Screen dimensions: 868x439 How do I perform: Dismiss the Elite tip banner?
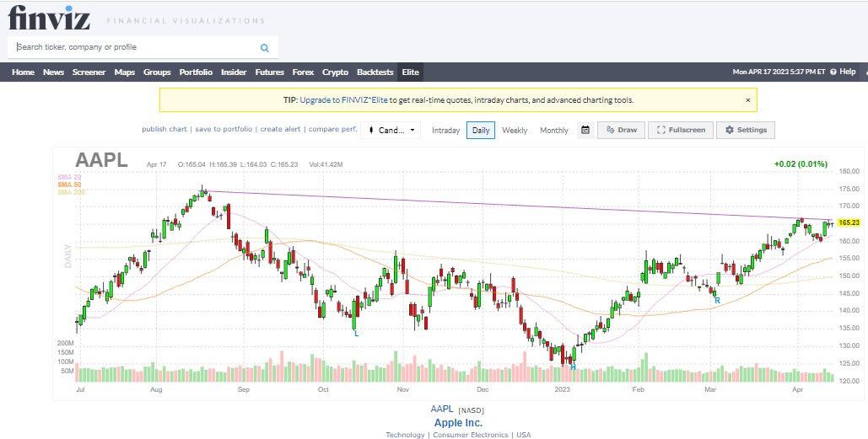[748, 100]
